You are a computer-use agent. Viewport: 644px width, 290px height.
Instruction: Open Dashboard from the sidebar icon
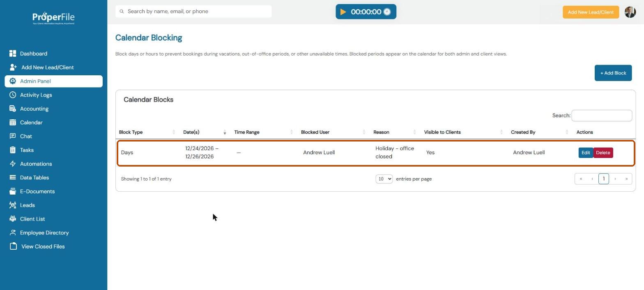tap(13, 53)
